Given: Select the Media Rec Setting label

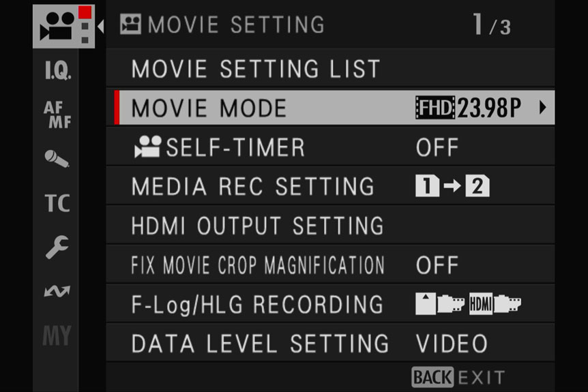Looking at the screenshot, I should (x=253, y=186).
